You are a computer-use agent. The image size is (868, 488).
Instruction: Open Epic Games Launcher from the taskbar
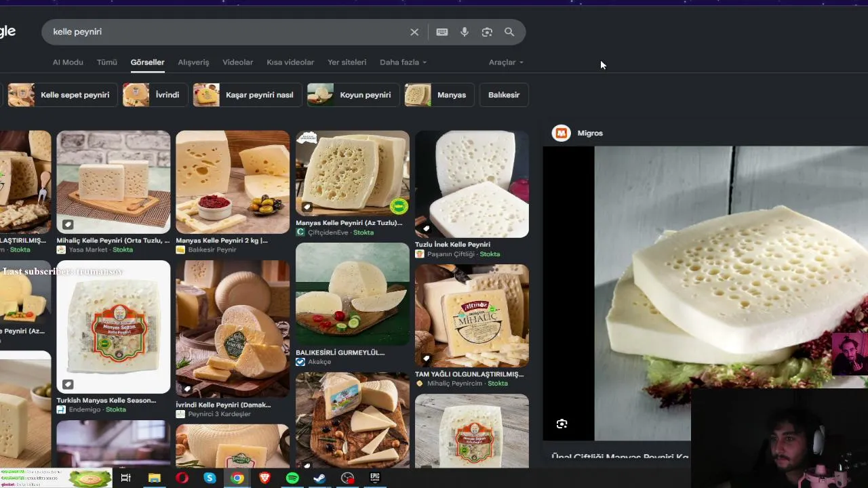pyautogui.click(x=375, y=478)
